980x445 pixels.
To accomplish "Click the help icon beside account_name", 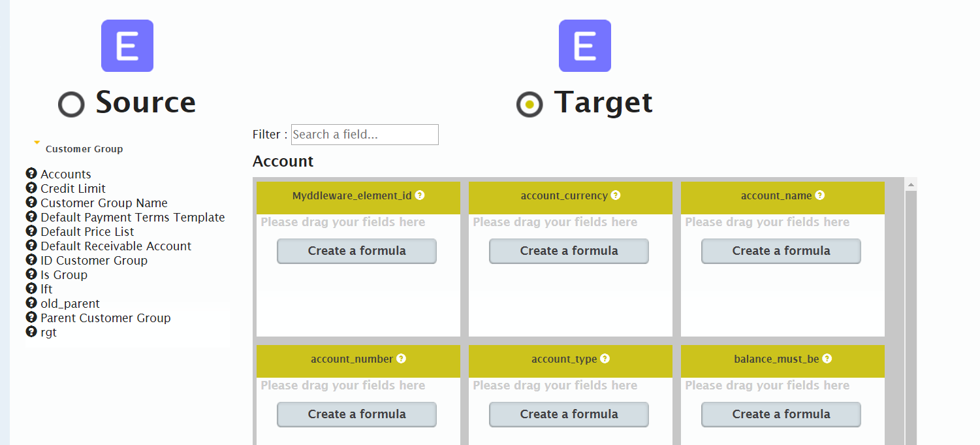I will (820, 195).
